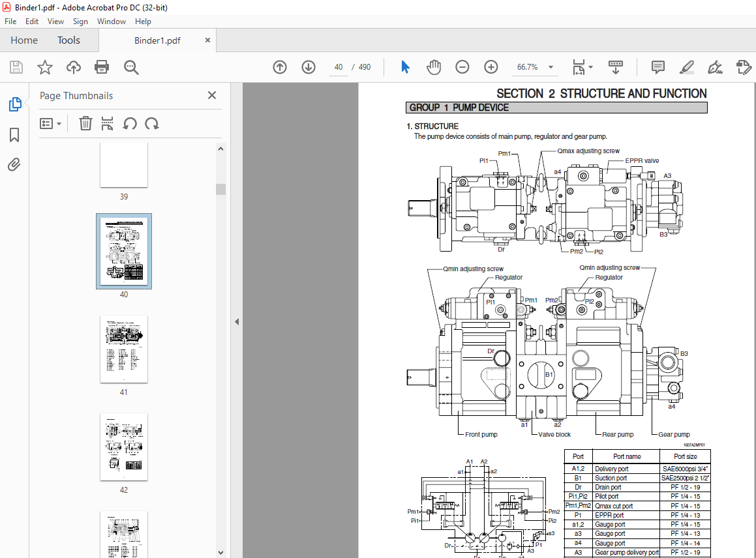
Task: Click the '490' total pages text
Action: [x=365, y=67]
